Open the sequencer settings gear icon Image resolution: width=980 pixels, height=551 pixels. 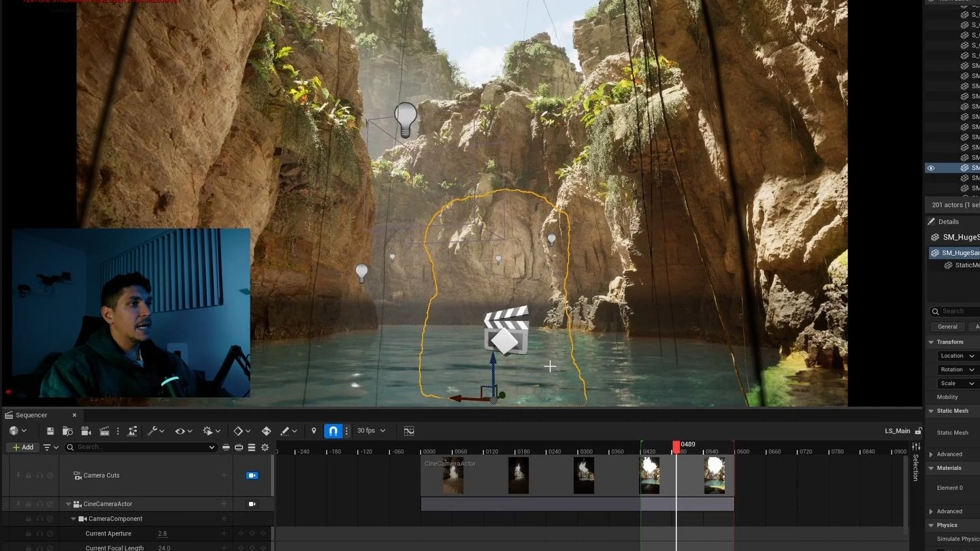tap(265, 448)
